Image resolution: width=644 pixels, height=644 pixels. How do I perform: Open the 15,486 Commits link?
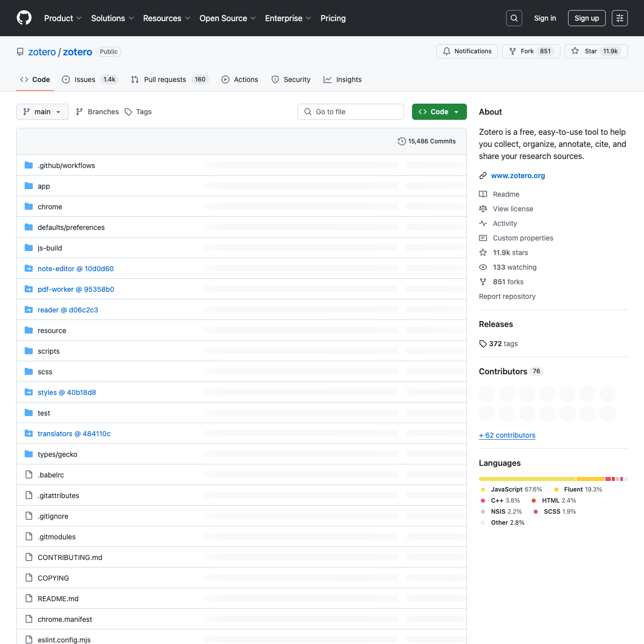coord(427,141)
